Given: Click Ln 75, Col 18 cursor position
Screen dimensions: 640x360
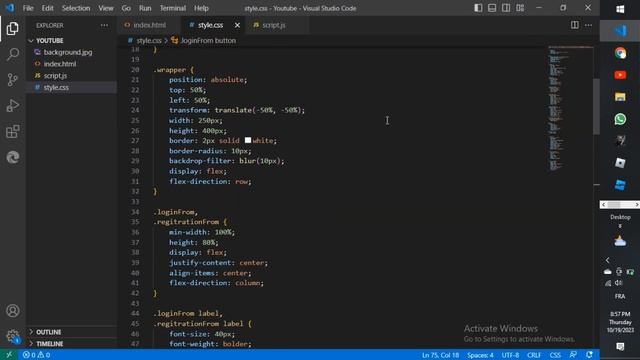Looking at the screenshot, I should pos(440,355).
